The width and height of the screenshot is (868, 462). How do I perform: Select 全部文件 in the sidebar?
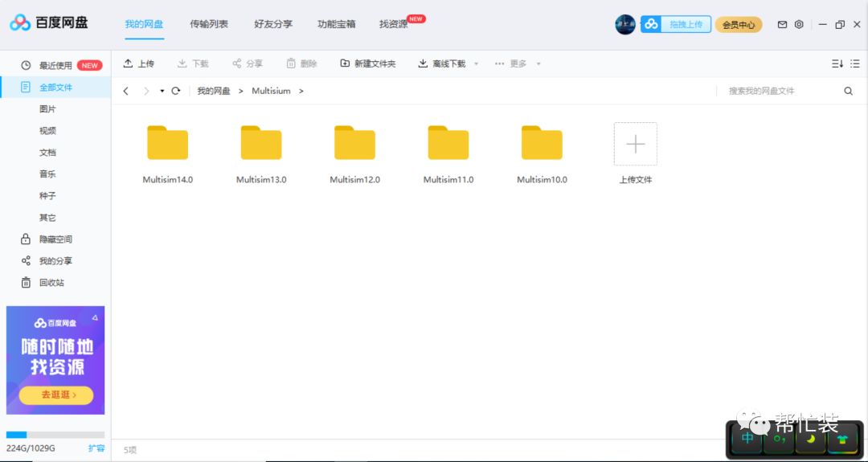point(55,87)
